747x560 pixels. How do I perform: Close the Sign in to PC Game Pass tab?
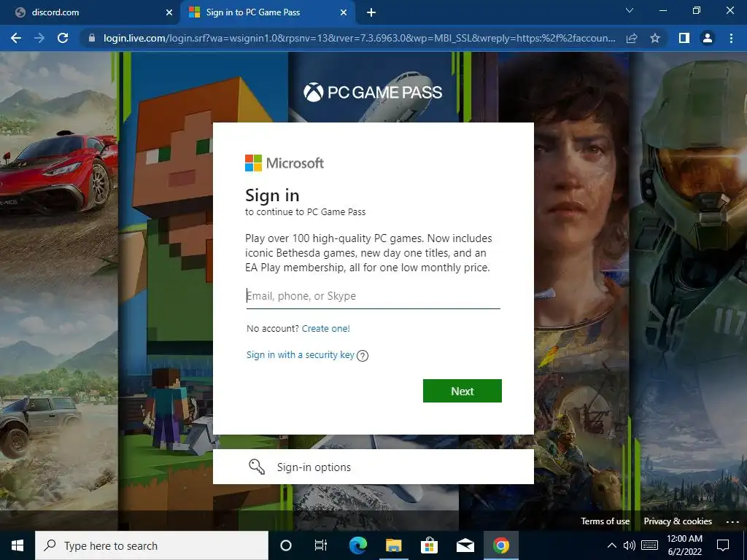coord(344,12)
